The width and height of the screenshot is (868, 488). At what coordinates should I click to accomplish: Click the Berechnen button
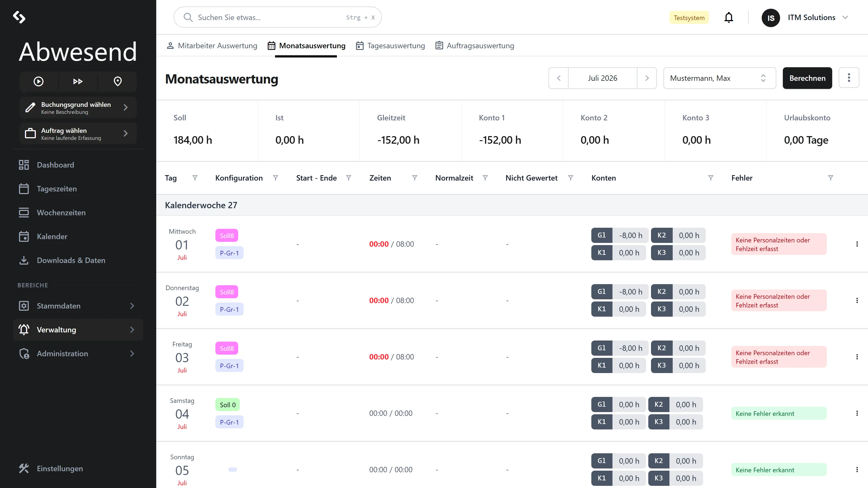(x=807, y=78)
